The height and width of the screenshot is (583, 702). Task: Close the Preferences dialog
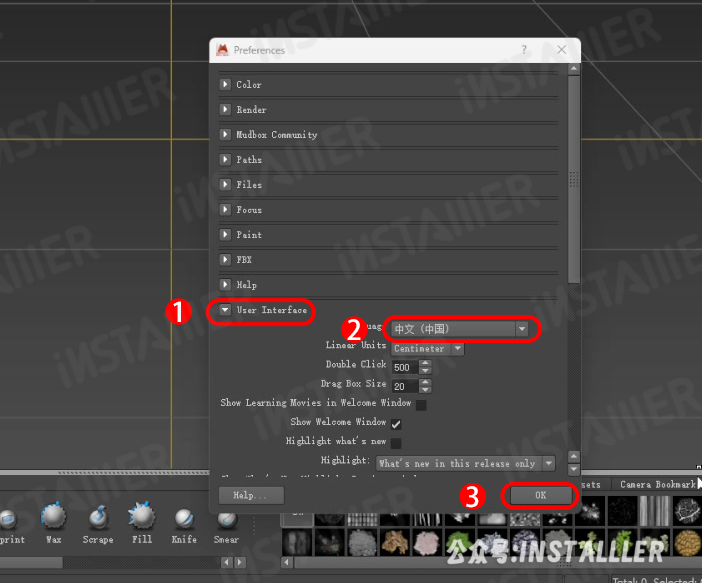pos(561,50)
